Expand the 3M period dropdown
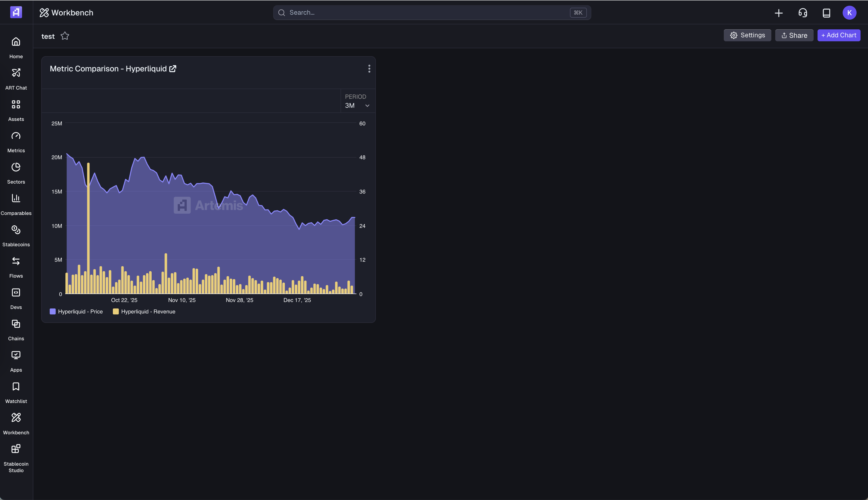868x500 pixels. pos(357,105)
